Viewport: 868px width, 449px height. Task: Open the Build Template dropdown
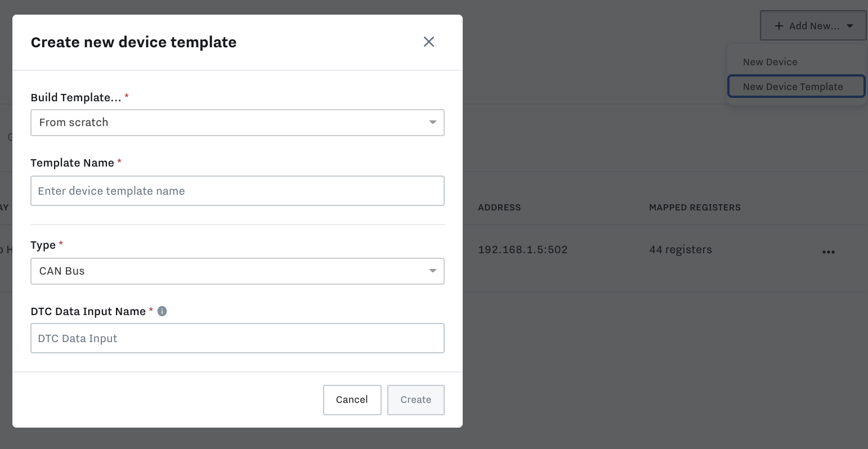(x=238, y=123)
